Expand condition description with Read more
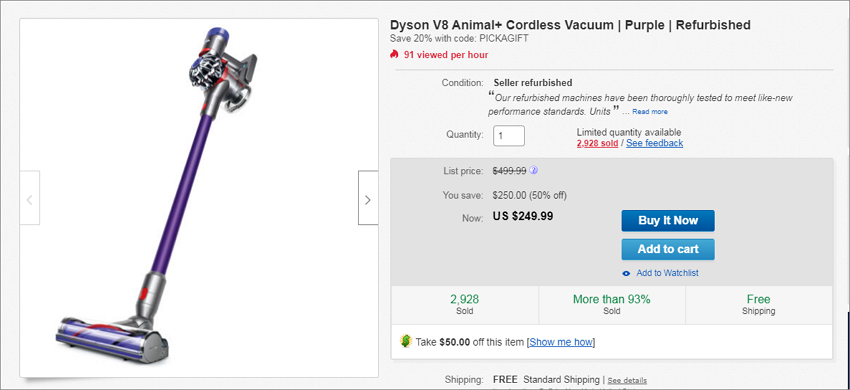The width and height of the screenshot is (850, 390). [x=650, y=112]
